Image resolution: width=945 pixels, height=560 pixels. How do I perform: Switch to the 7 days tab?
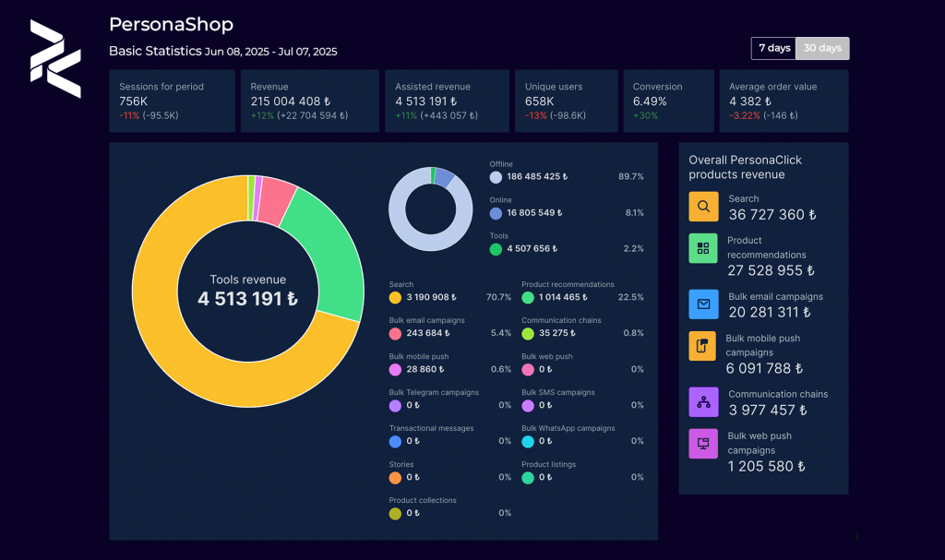773,48
